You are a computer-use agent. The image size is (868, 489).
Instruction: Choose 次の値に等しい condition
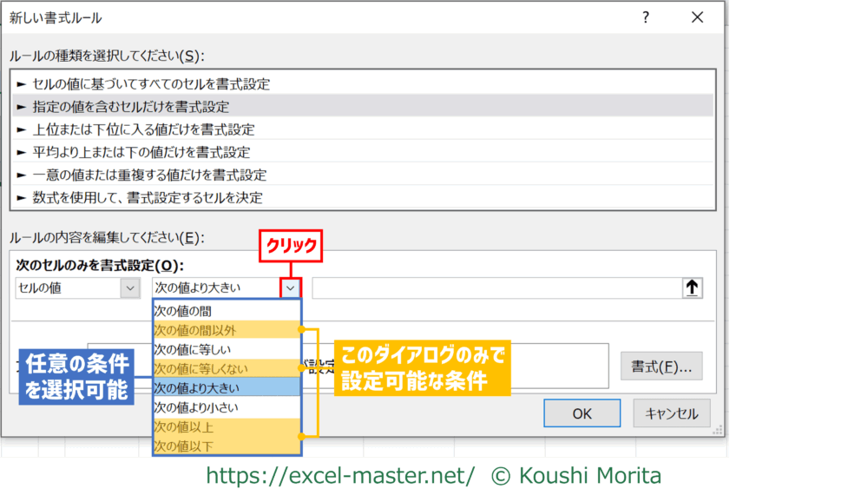click(x=226, y=349)
